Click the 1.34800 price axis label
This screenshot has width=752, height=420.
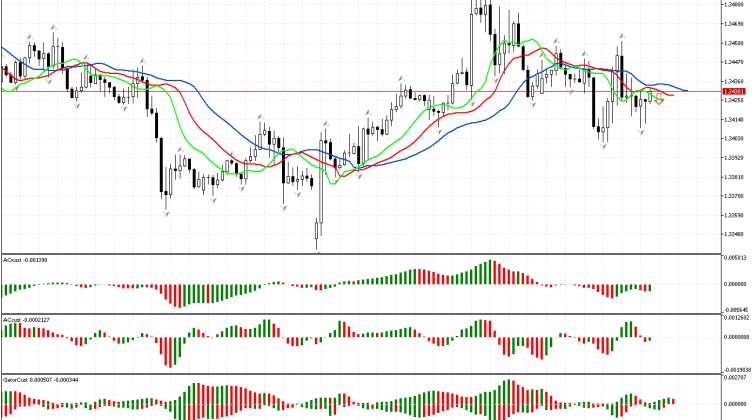click(735, 5)
